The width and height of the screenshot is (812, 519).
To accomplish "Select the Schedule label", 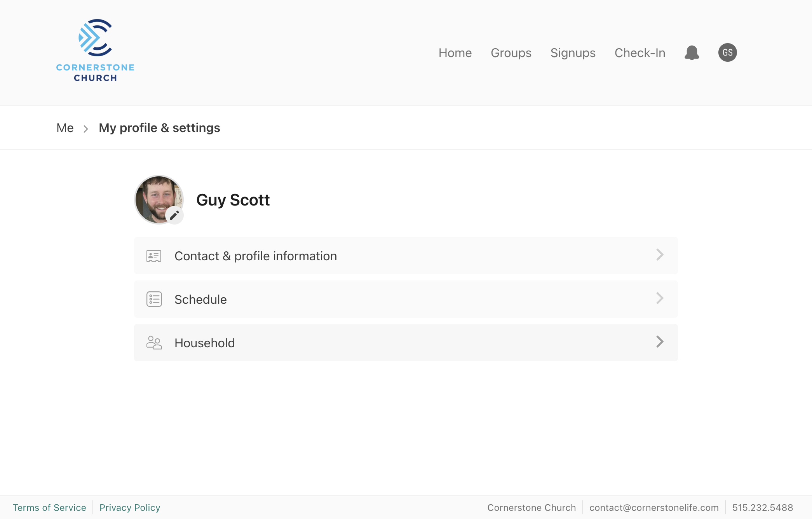I will pos(200,300).
